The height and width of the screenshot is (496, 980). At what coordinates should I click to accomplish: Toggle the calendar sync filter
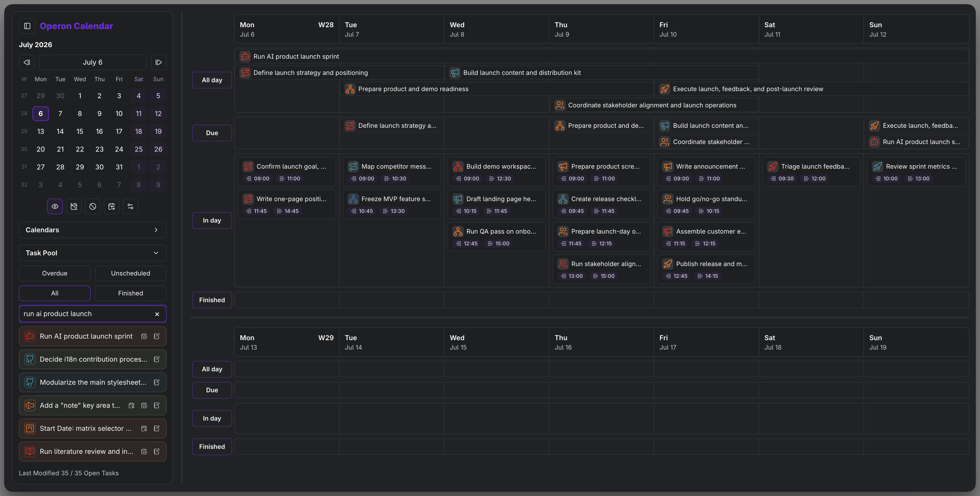coord(112,206)
